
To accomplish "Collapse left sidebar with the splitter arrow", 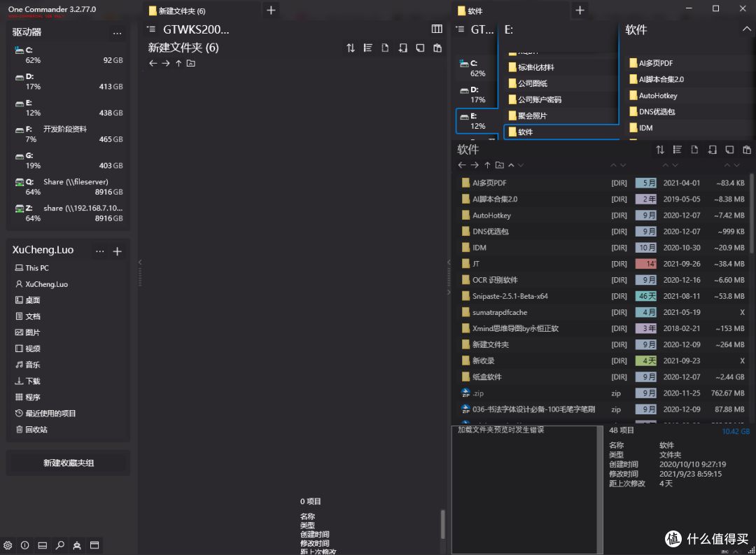I will click(x=140, y=262).
